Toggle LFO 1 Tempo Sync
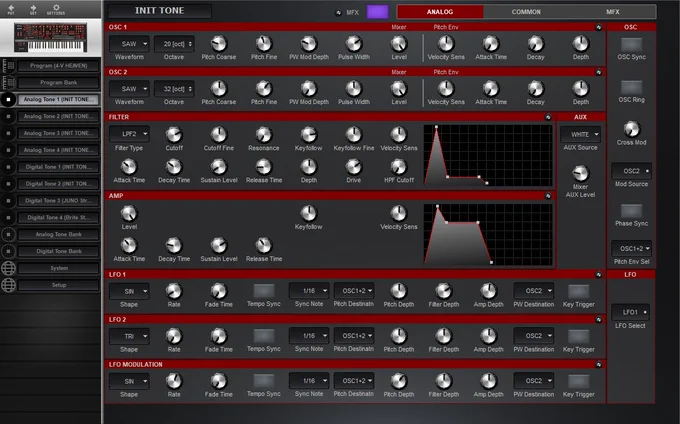This screenshot has width=680, height=424. (264, 291)
